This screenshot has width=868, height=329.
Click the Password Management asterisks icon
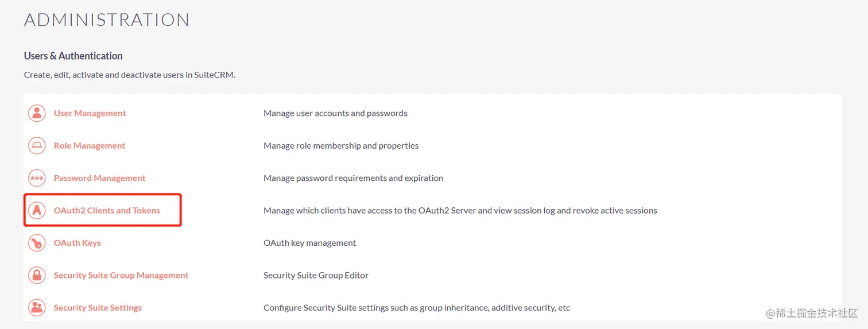37,178
